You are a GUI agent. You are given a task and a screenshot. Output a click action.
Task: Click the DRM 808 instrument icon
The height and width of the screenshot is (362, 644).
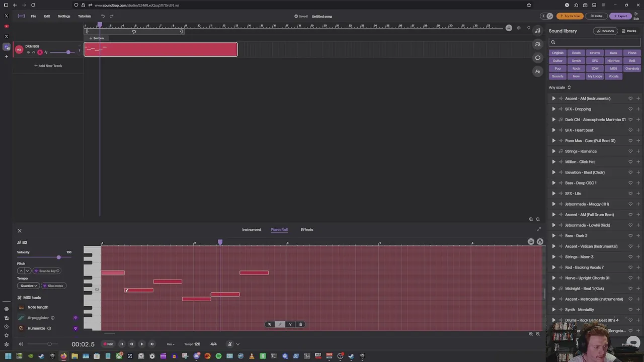(19, 49)
